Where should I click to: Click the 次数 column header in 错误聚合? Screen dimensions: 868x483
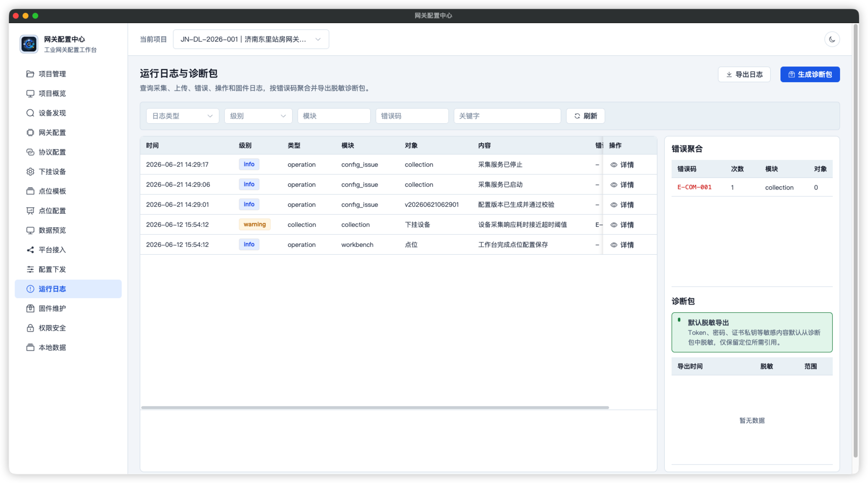737,169
